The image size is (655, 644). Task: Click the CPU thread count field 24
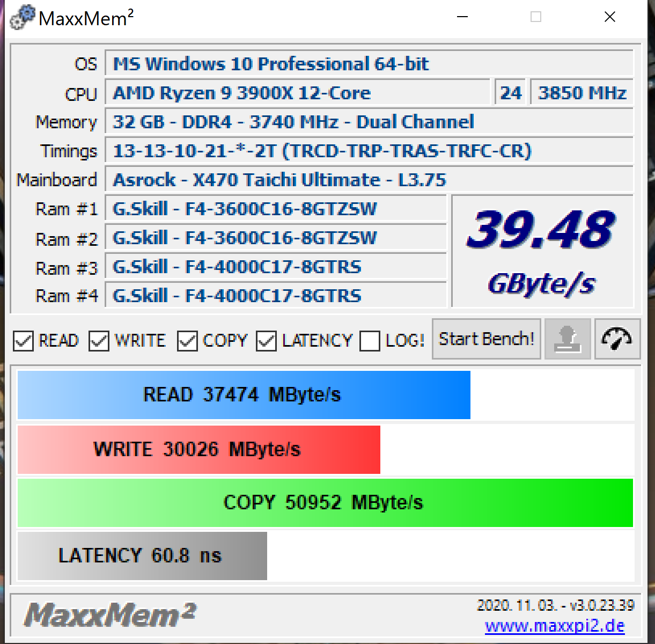[x=511, y=93]
